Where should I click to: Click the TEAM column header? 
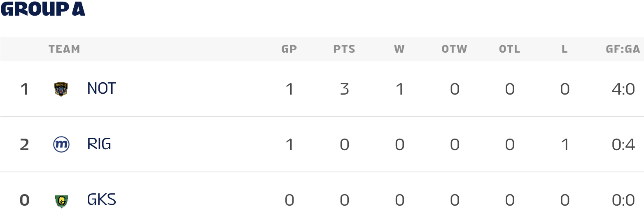coord(64,49)
